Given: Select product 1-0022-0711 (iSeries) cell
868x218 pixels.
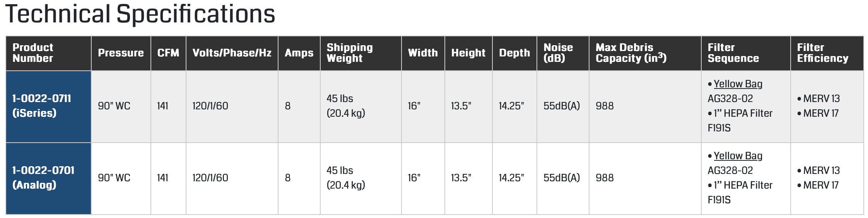Looking at the screenshot, I should [42, 106].
